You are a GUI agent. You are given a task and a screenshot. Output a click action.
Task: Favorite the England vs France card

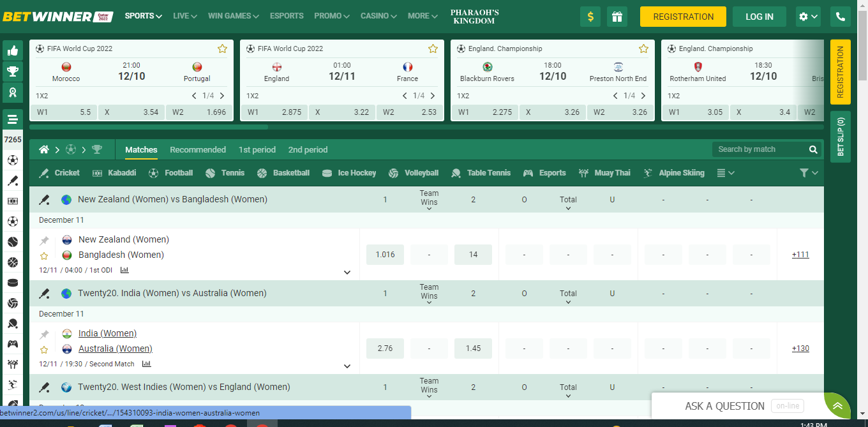(433, 49)
